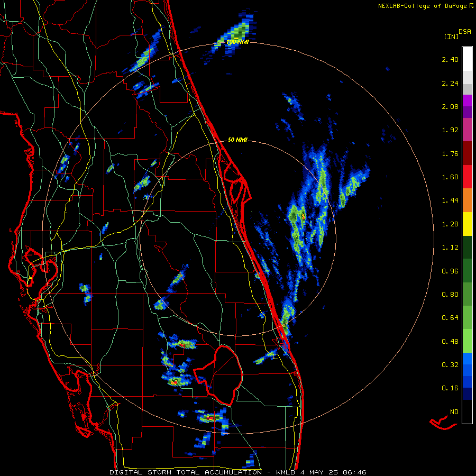Click the 2.40 scale value

tap(450, 59)
